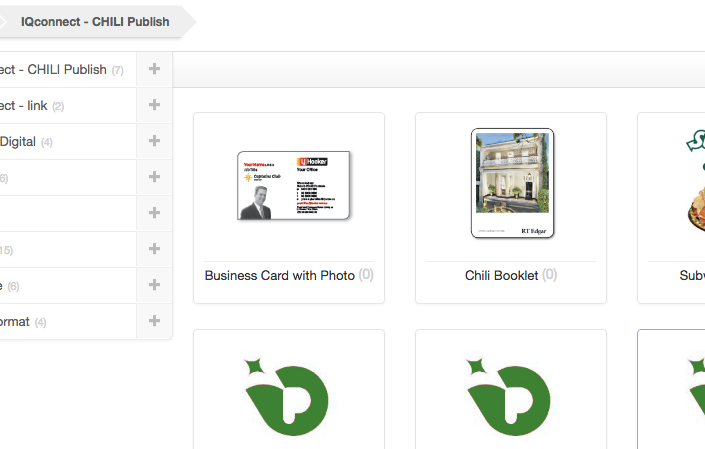Open the green logo card below Business Card
The image size is (705, 449).
point(289,389)
